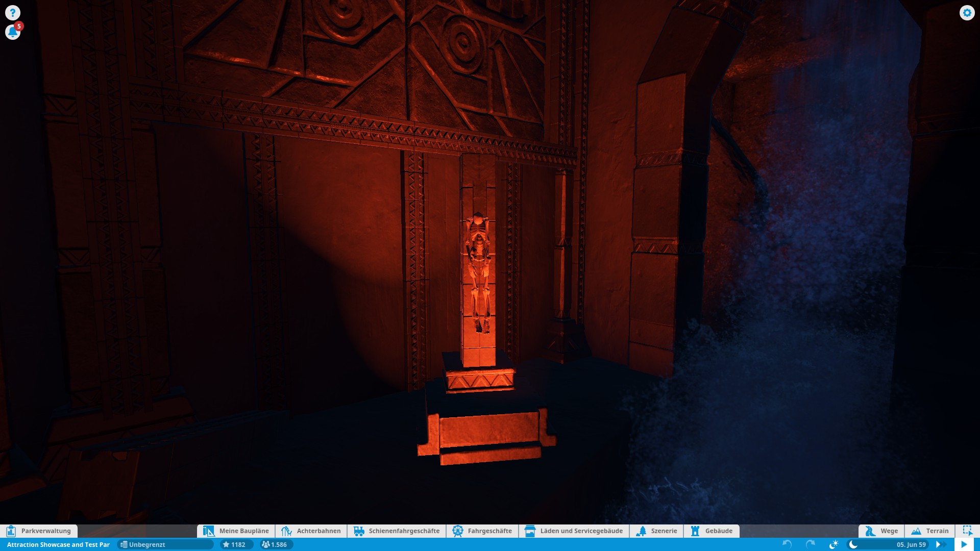
Task: Select the hanging skeleton on the pillar
Action: pyautogui.click(x=478, y=272)
